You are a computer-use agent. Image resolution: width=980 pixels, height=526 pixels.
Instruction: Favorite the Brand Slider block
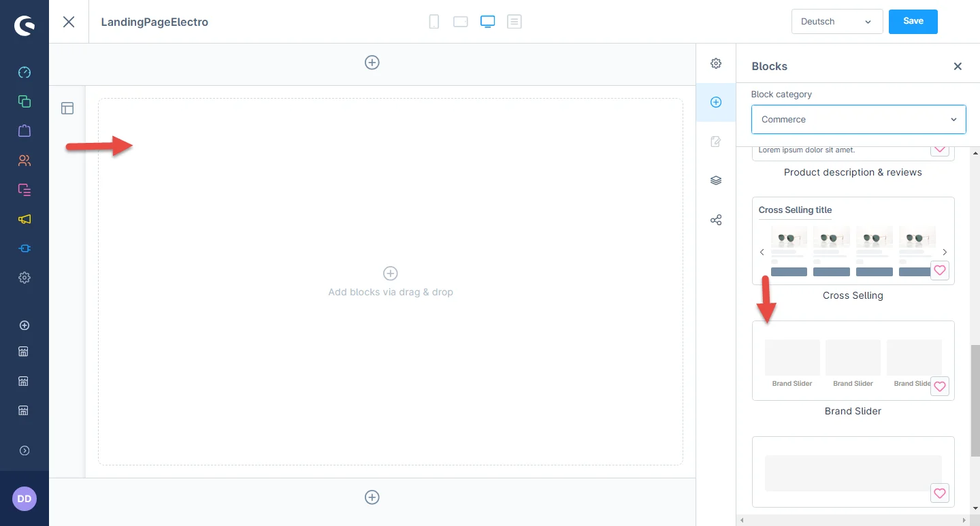tap(939, 387)
